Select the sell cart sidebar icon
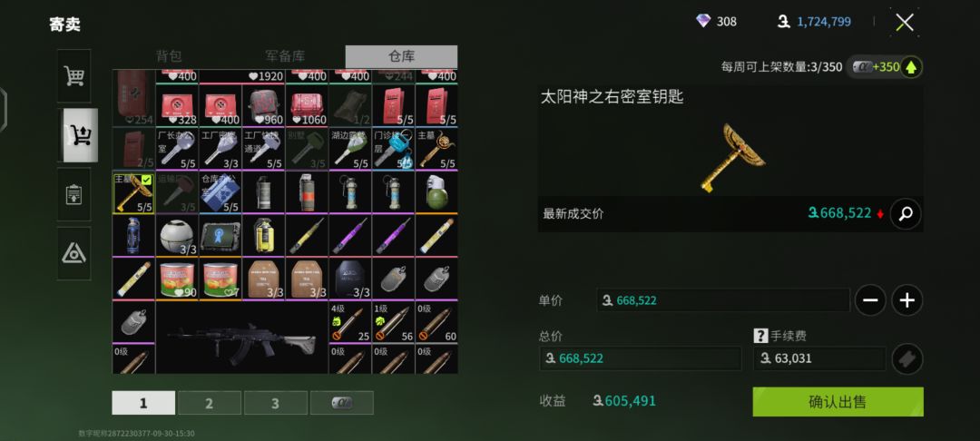Viewport: 980px width, 441px height. (81, 135)
